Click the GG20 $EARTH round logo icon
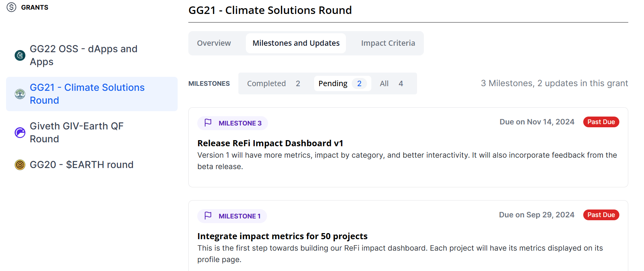 (20, 165)
